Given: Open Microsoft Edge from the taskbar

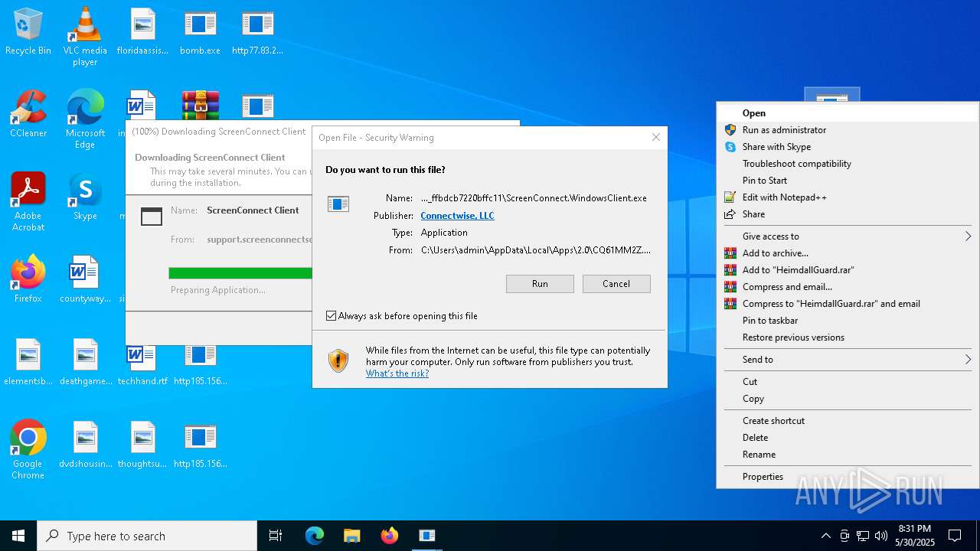Looking at the screenshot, I should pyautogui.click(x=315, y=536).
